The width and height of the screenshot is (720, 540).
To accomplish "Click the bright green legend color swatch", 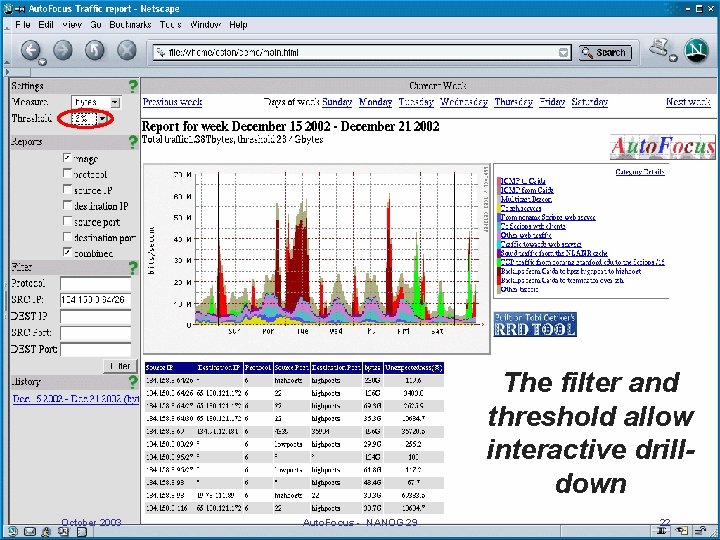I will (x=499, y=262).
